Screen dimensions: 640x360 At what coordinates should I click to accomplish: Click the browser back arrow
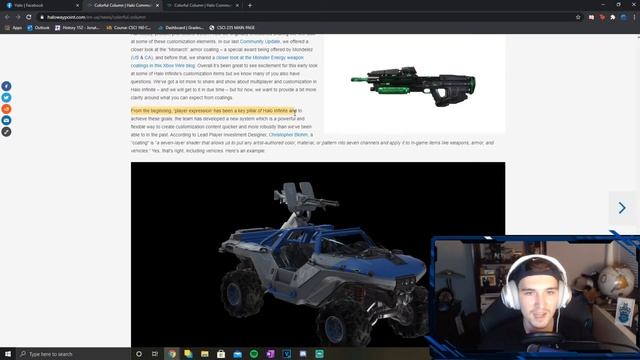click(7, 17)
